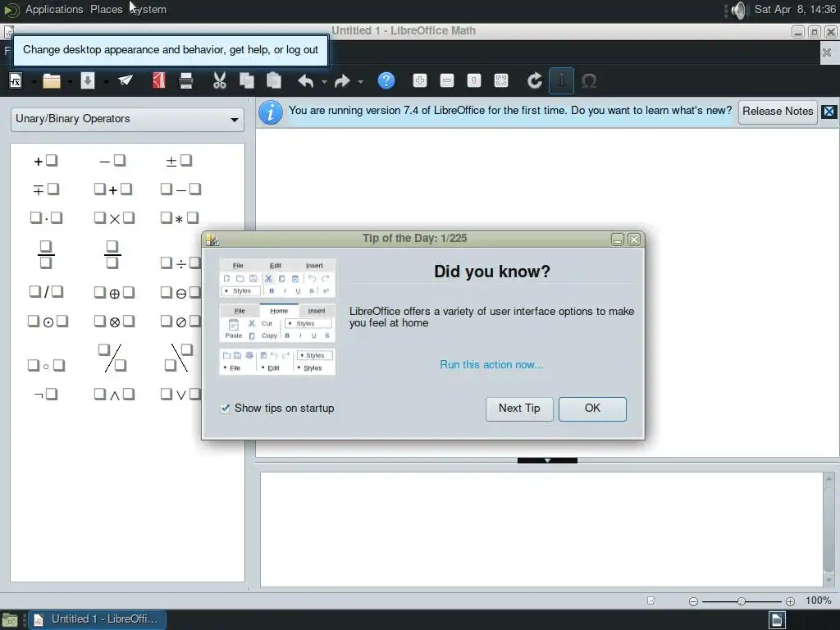Click Run this action now link
Screen dimensions: 840x630
(491, 365)
